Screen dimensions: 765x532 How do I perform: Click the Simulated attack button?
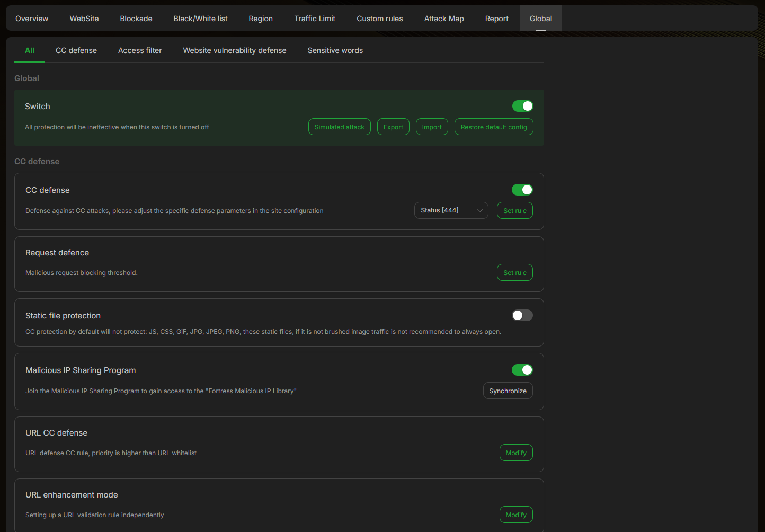point(339,127)
